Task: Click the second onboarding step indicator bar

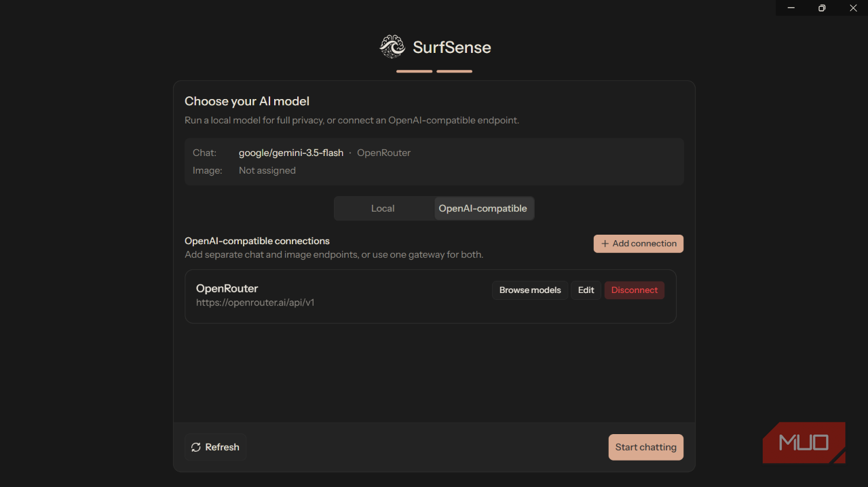Action: (x=455, y=71)
